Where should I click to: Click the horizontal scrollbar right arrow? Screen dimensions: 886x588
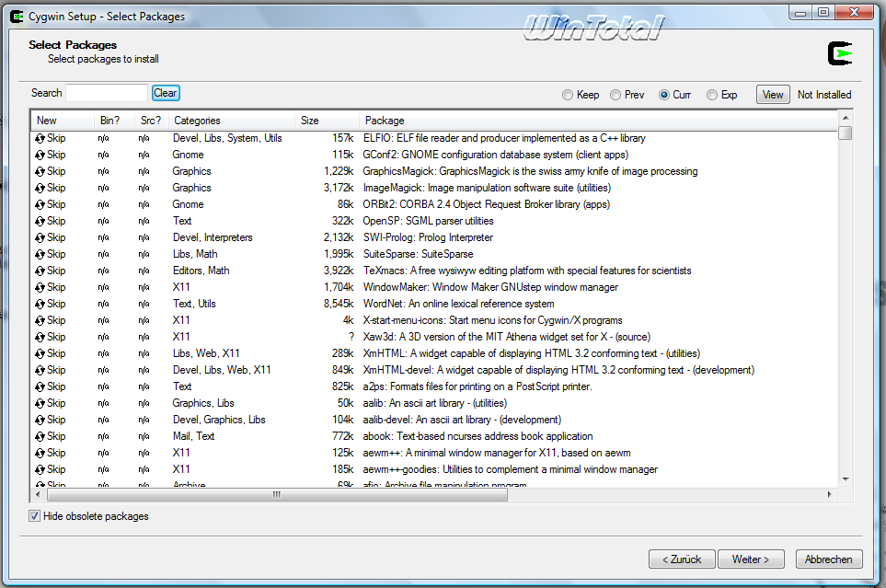tap(829, 495)
